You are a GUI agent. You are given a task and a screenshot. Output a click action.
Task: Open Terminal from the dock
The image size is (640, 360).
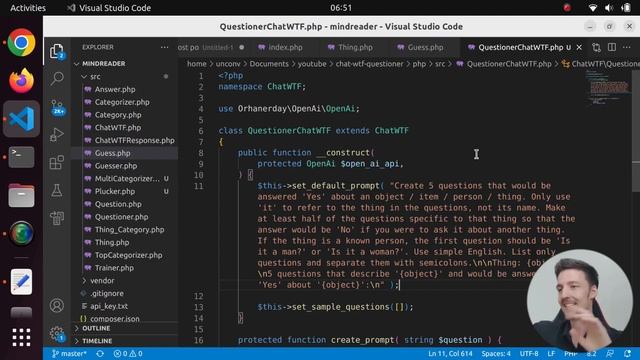(x=21, y=157)
